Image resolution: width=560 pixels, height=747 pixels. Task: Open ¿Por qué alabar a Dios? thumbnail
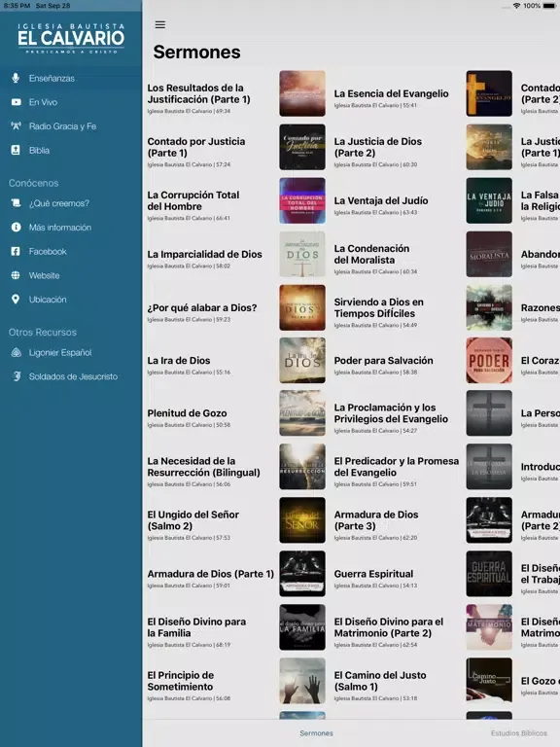pyautogui.click(x=302, y=307)
